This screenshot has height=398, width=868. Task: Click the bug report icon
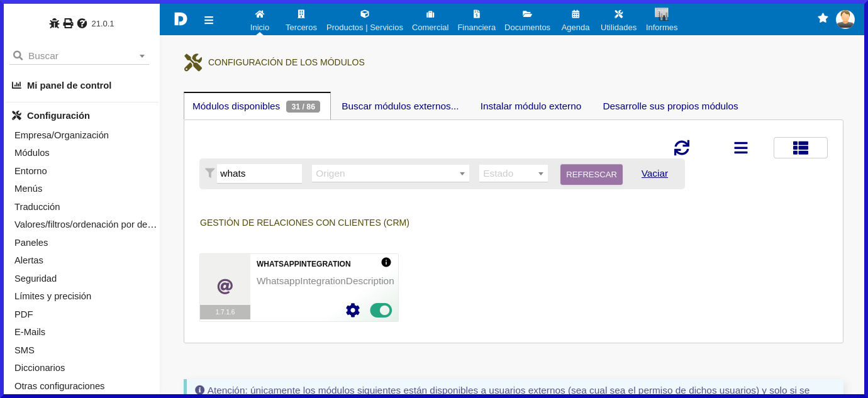pos(54,23)
